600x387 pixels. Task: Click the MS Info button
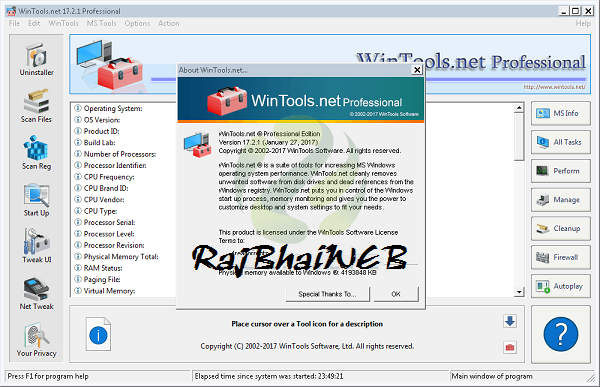561,113
